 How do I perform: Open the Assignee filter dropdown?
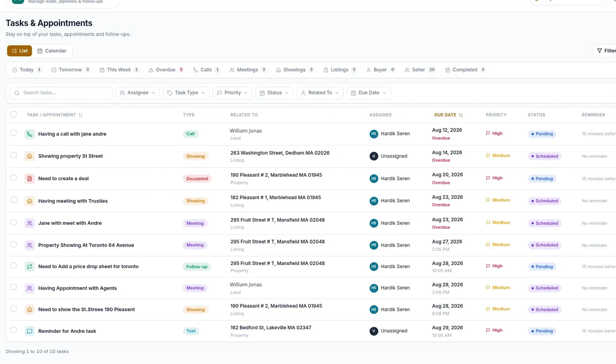[x=138, y=93]
